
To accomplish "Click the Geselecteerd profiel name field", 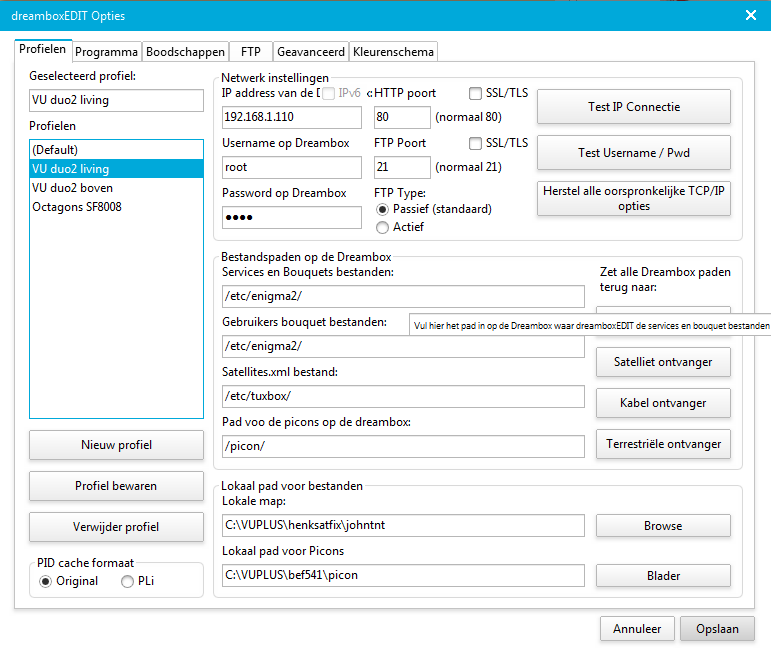I will (x=117, y=100).
